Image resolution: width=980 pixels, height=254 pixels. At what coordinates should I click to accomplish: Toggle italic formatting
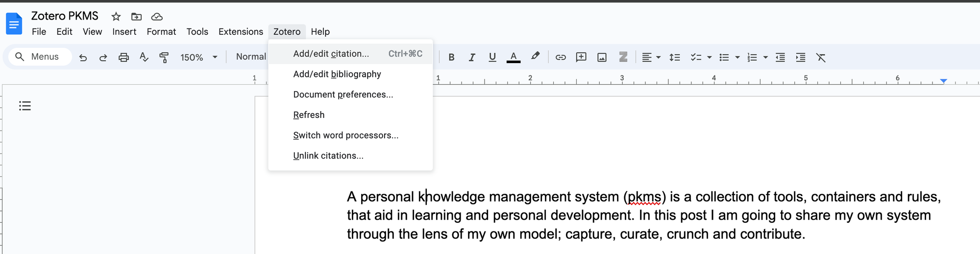click(x=472, y=57)
